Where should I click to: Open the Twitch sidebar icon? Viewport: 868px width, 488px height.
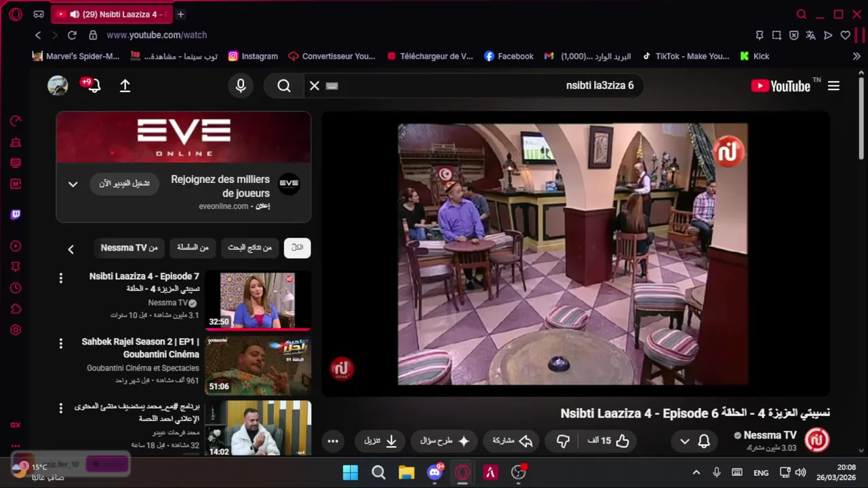point(16,215)
